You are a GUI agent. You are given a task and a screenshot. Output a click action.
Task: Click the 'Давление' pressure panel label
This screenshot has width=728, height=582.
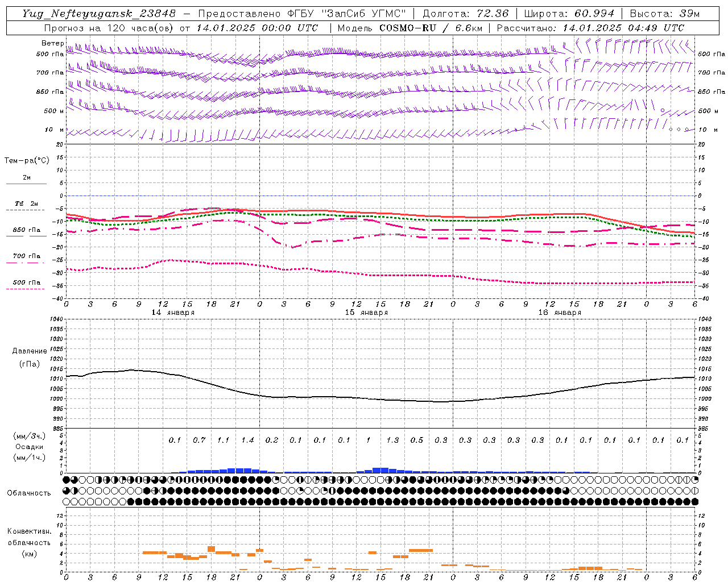pos(29,351)
